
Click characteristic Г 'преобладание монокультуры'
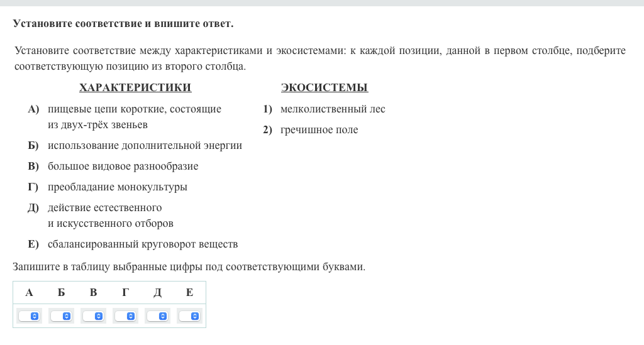(117, 187)
